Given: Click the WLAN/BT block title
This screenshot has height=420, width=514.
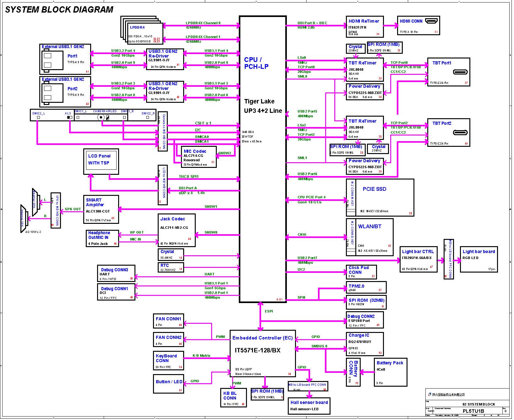Looking at the screenshot, I should [x=370, y=226].
